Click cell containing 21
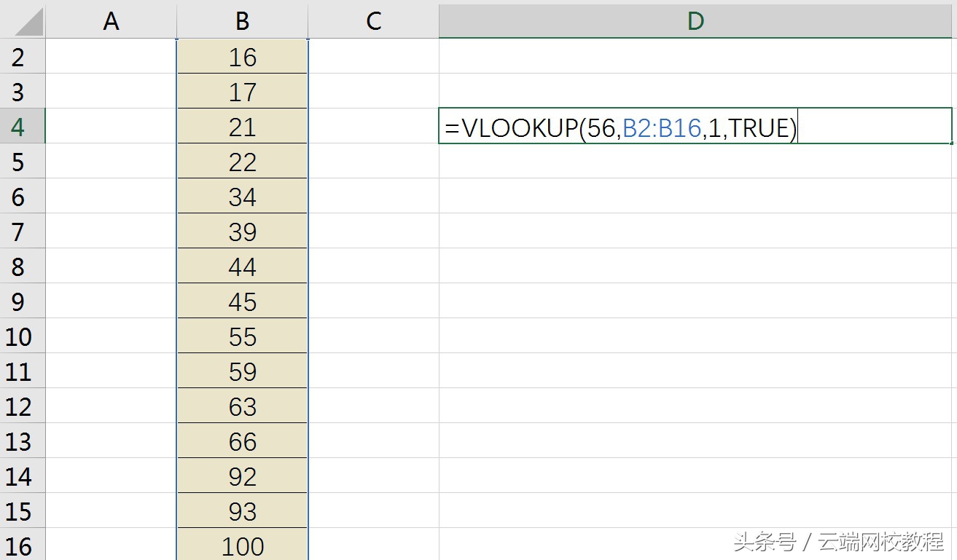The height and width of the screenshot is (560, 957). coord(242,126)
